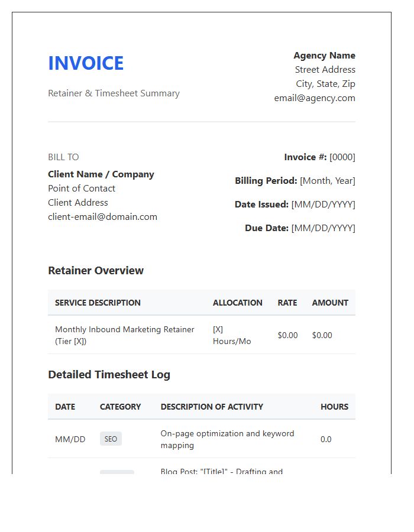Click the SEO category tag
The image size is (414, 532).
pos(111,439)
